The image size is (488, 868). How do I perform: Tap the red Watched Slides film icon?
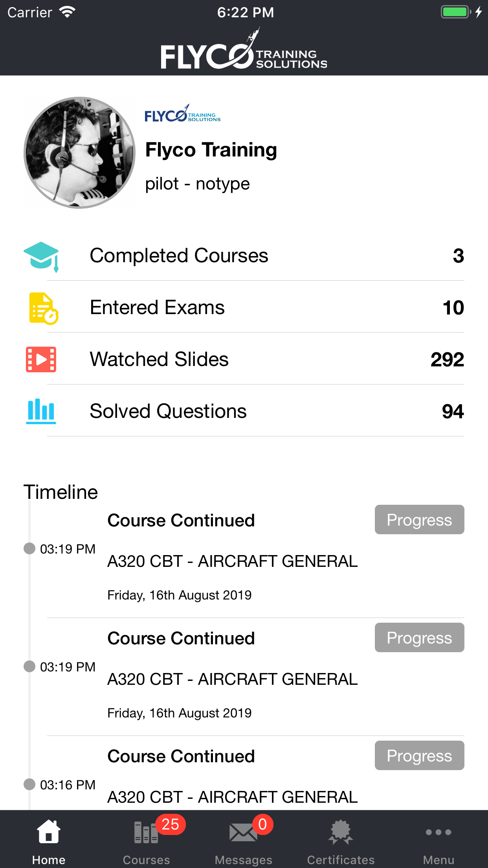(x=41, y=359)
